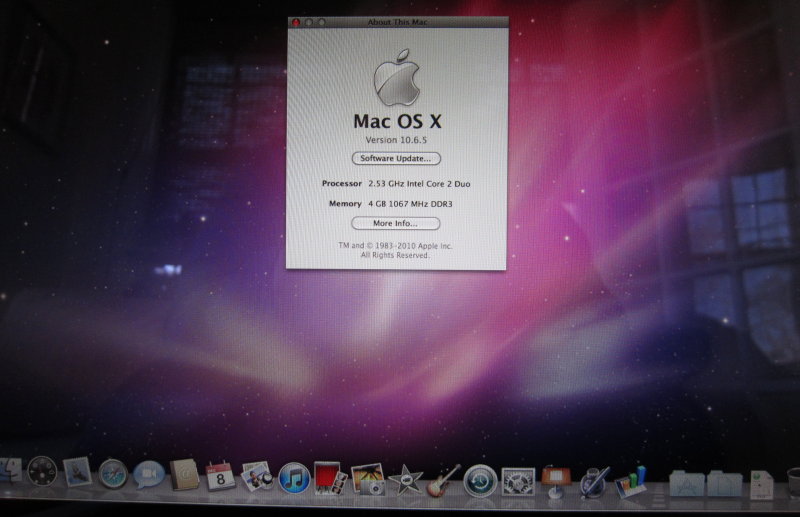Open iCal calendar icon showing 8
The image size is (800, 517).
coord(220,476)
